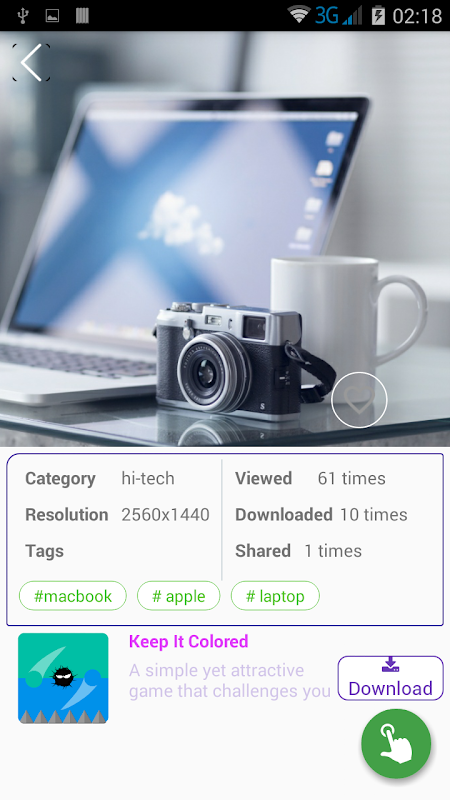Tap the 2560x1440 resolution value
The width and height of the screenshot is (450, 800).
click(165, 515)
